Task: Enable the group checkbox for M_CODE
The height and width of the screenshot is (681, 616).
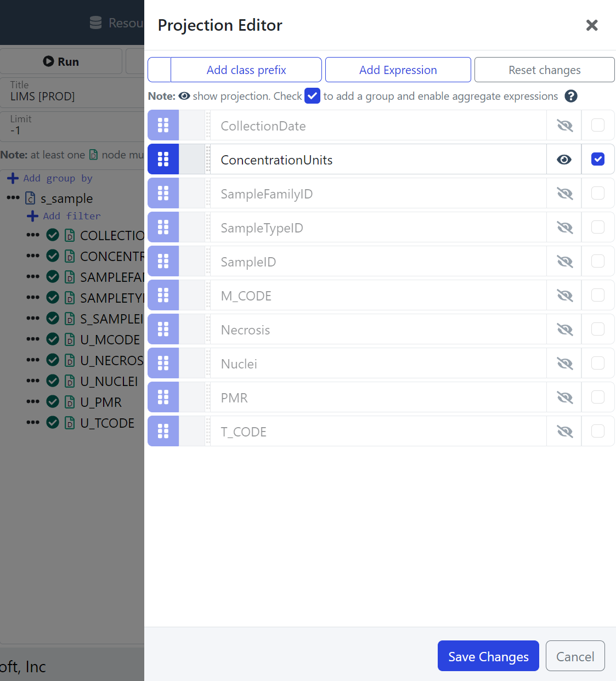Action: click(598, 296)
